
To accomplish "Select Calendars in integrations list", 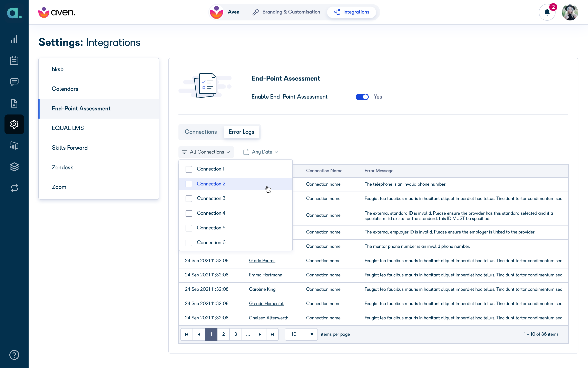I will [99, 89].
